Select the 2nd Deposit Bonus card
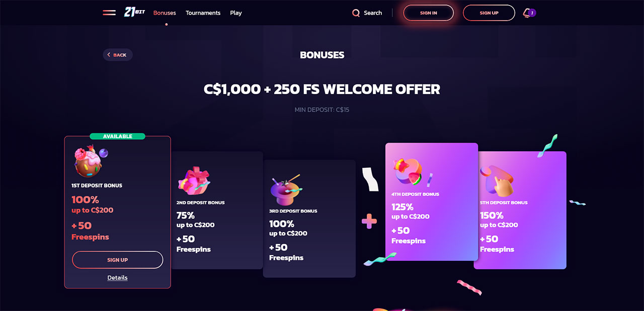This screenshot has width=644, height=311. [x=217, y=210]
